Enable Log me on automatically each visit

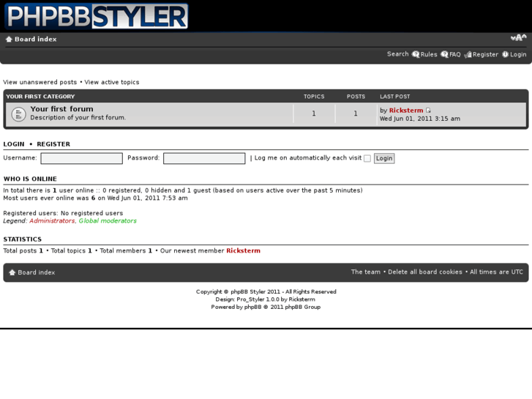[367, 158]
